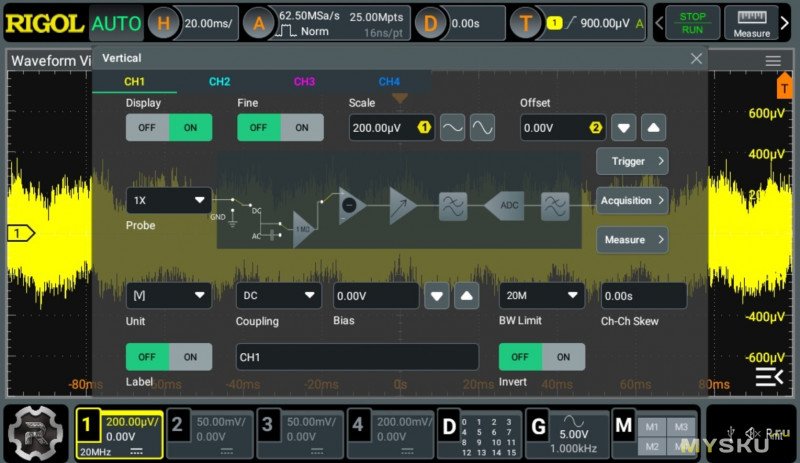Open the BW Limit 20M dropdown

click(x=541, y=295)
